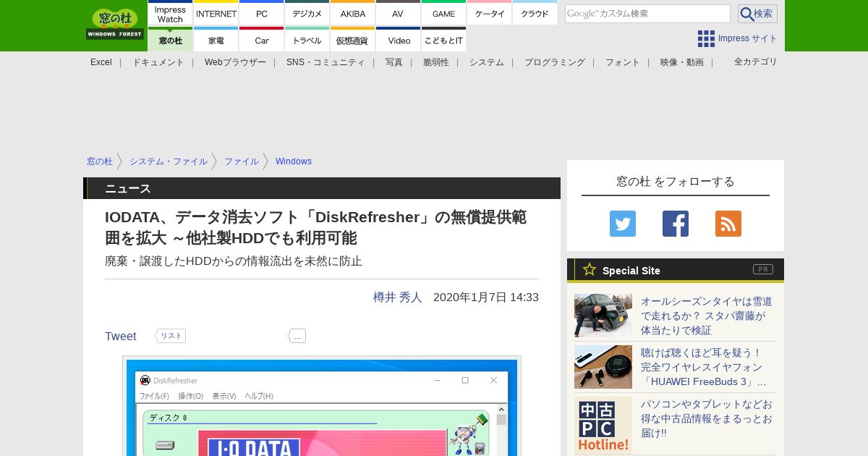
Task: Open the ケータイ tab
Action: pos(490,14)
